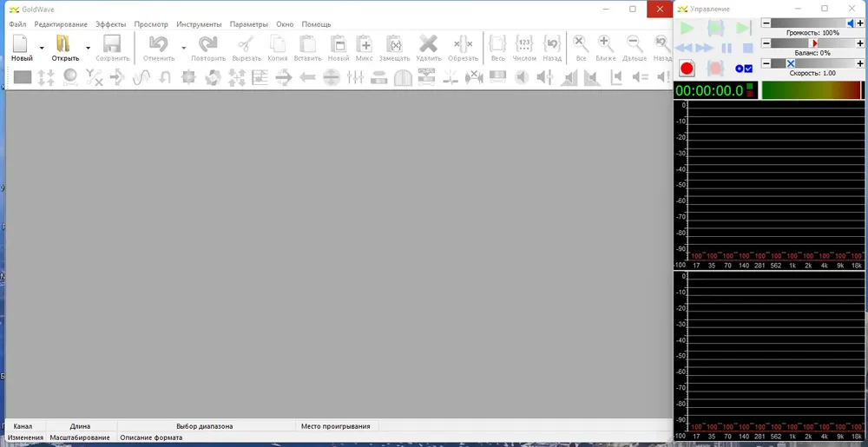Click the Масштабирование status bar cell
Image resolution: width=868 pixels, height=447 pixels.
[x=80, y=437]
